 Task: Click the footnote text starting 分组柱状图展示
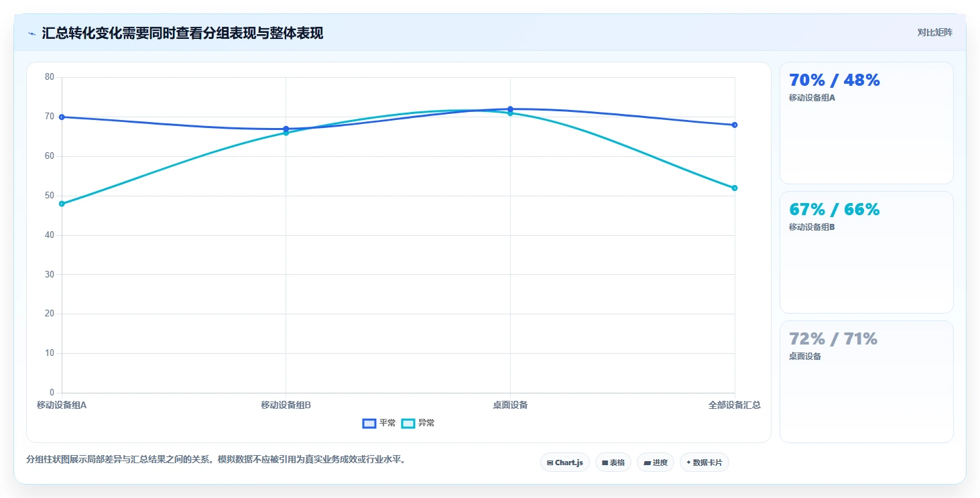pos(216,460)
